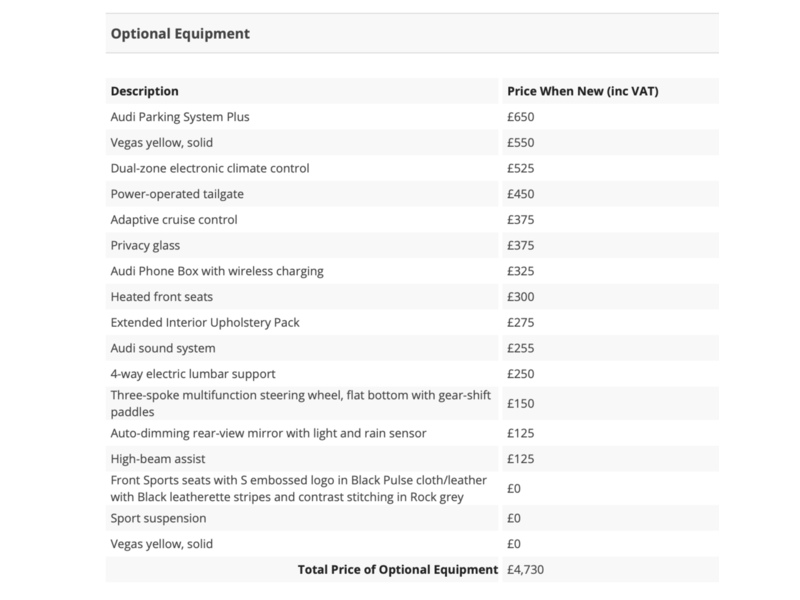Select Auto-dimming rear-view mirror row

(268, 433)
